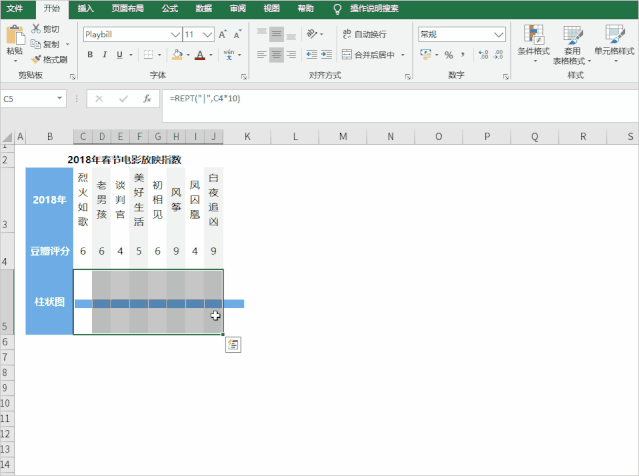Screen dimensions: 639x476
Task: Open the Borders tool in font group
Action: pyautogui.click(x=148, y=55)
